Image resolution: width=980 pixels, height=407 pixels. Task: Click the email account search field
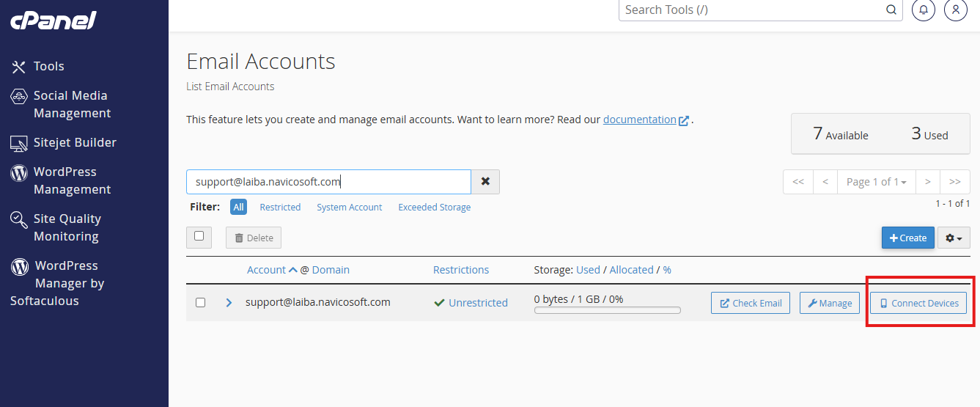pos(328,182)
